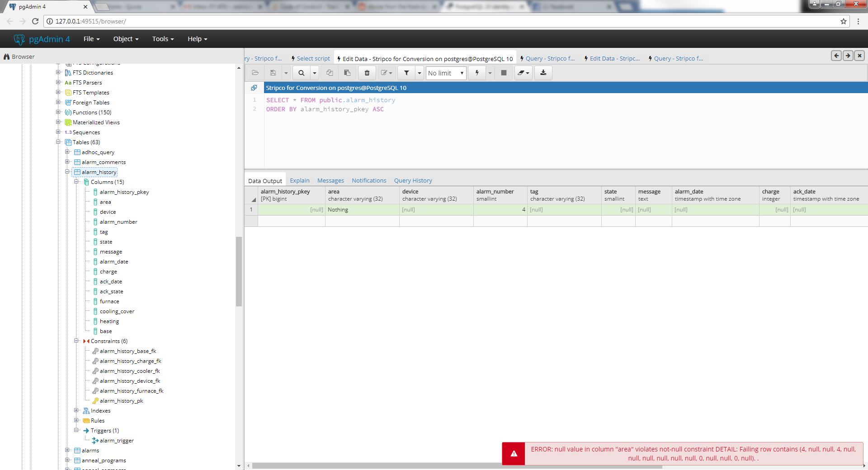This screenshot has height=470, width=868.
Task: Click the area cell containing Nothing
Action: [x=362, y=210]
